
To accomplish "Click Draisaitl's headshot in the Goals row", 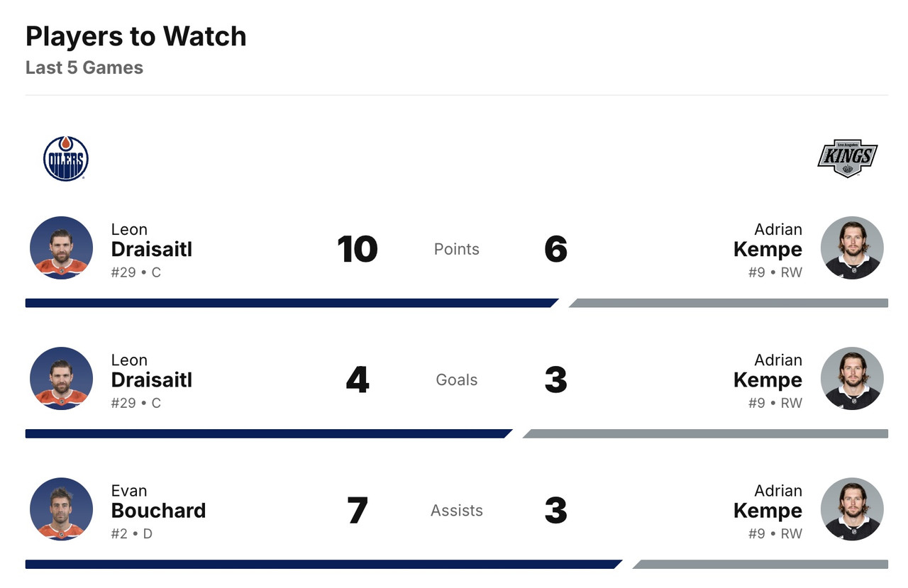I will (x=61, y=379).
